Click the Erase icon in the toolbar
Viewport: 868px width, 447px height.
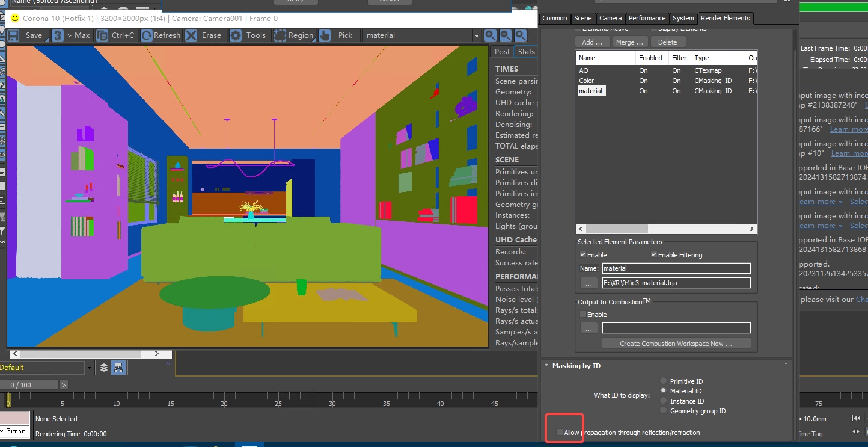pyautogui.click(x=191, y=35)
